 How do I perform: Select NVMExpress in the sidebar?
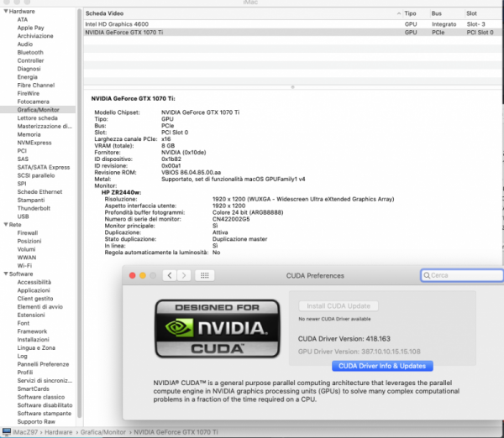point(34,143)
